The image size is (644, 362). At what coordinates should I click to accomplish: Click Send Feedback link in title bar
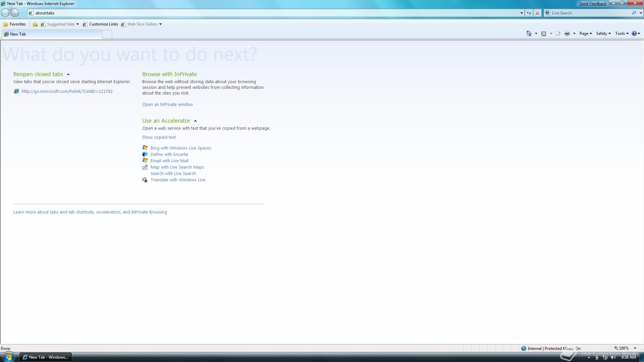[593, 4]
